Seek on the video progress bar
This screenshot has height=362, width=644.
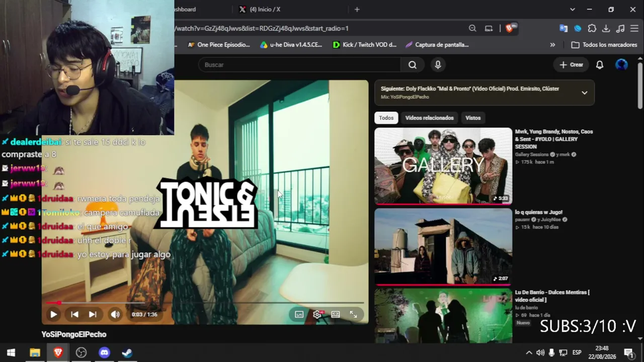(205, 303)
